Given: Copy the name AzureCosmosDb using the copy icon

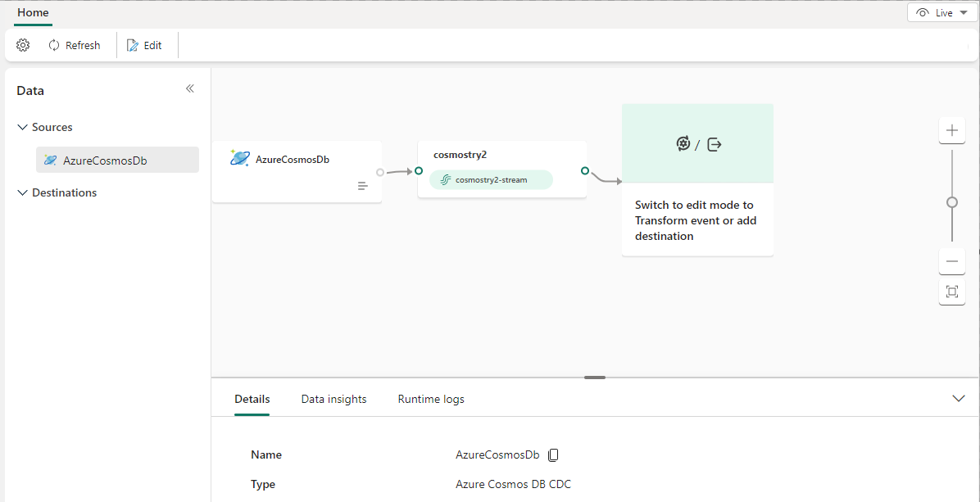Looking at the screenshot, I should pos(553,455).
